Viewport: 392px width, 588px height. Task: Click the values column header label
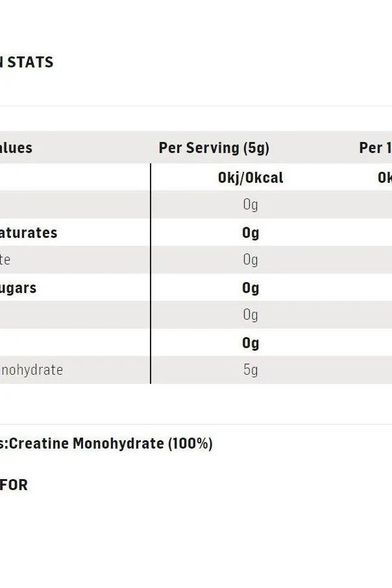tap(16, 148)
